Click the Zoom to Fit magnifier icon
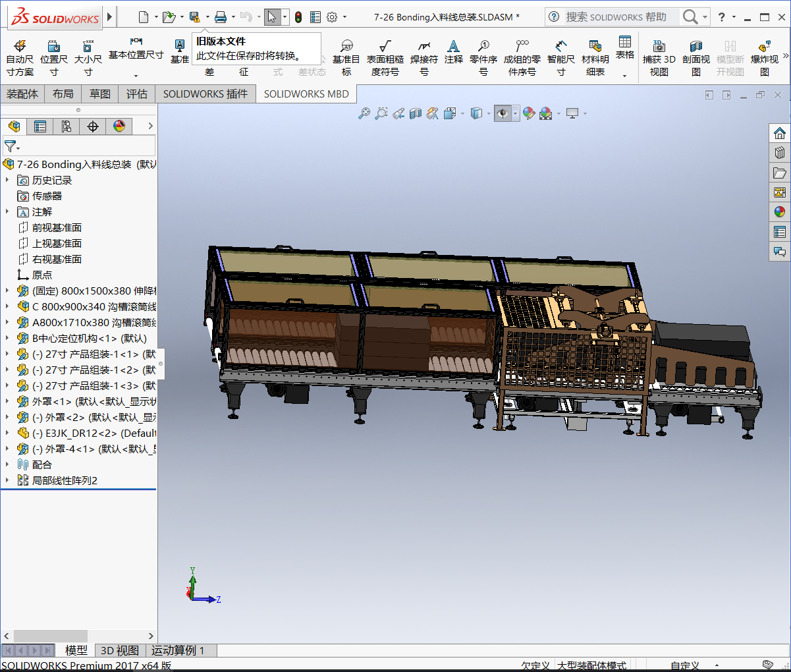Image resolution: width=791 pixels, height=672 pixels. (364, 113)
